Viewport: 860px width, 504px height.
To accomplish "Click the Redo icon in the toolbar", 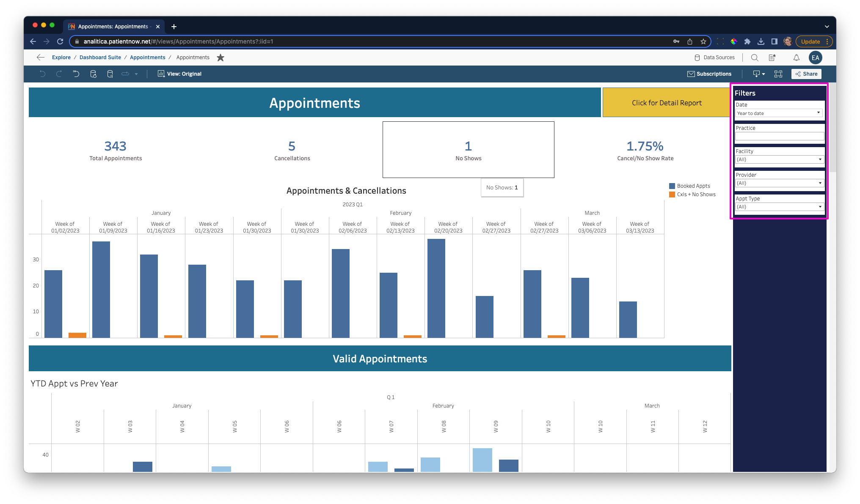I will point(59,74).
